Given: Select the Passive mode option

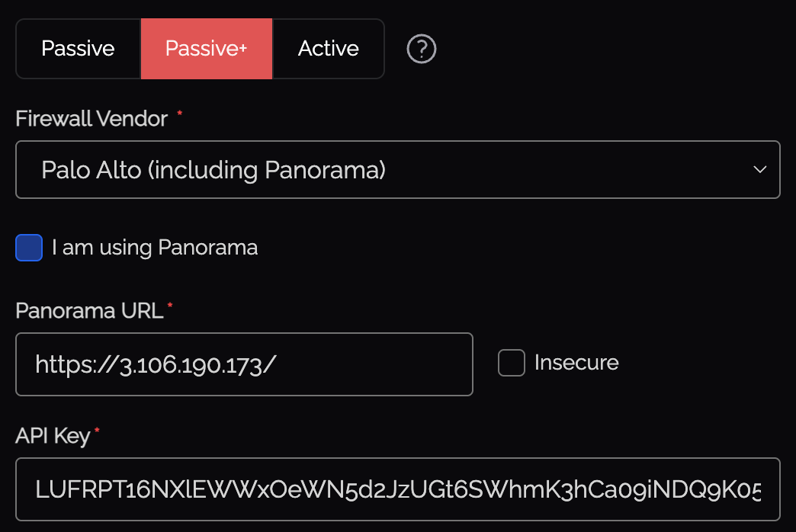Looking at the screenshot, I should pyautogui.click(x=78, y=49).
